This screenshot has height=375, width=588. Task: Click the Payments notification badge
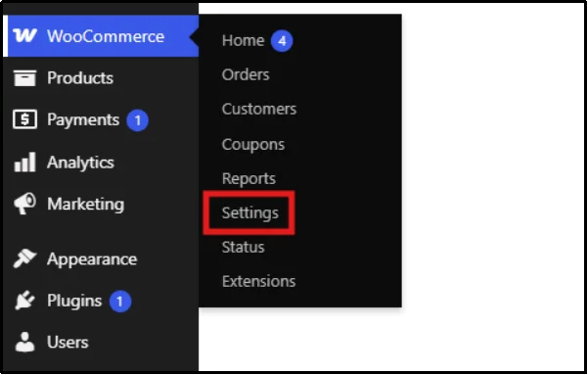click(x=138, y=120)
